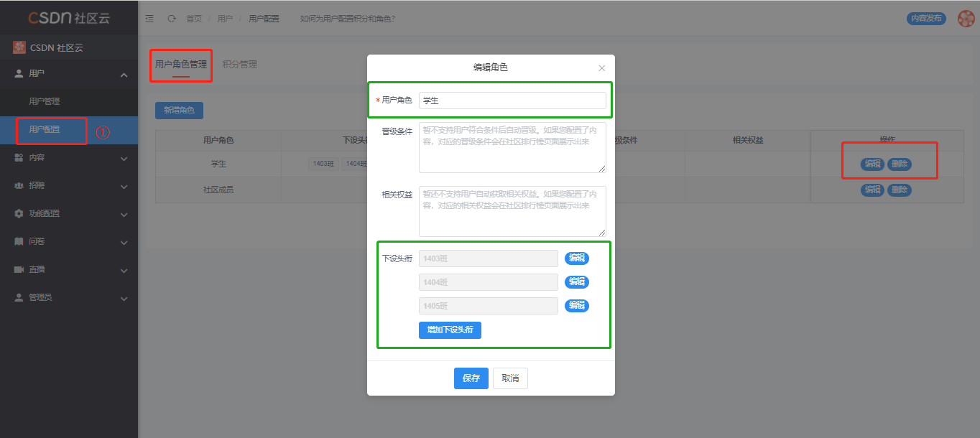Image resolution: width=980 pixels, height=438 pixels.
Task: Click into the 晋级条件 text area
Action: [x=512, y=147]
